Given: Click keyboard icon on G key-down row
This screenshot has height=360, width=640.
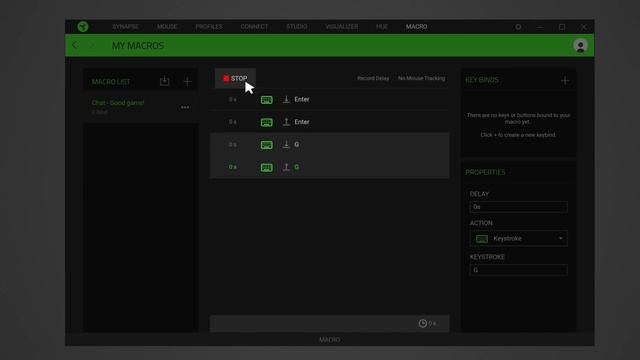Looking at the screenshot, I should (x=267, y=145).
